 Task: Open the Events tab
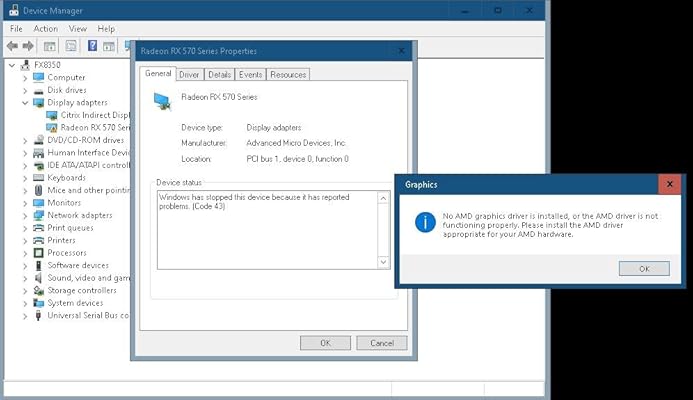[251, 75]
